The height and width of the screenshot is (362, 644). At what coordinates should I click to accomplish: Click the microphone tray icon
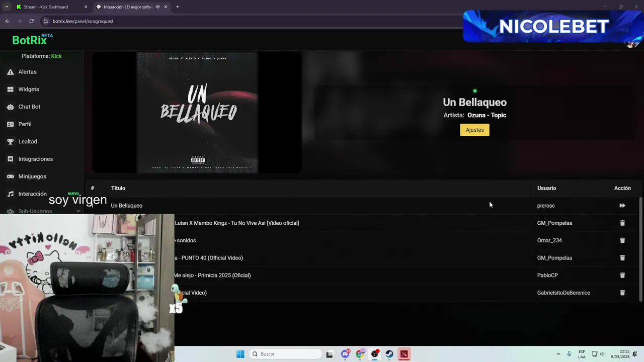pyautogui.click(x=569, y=354)
